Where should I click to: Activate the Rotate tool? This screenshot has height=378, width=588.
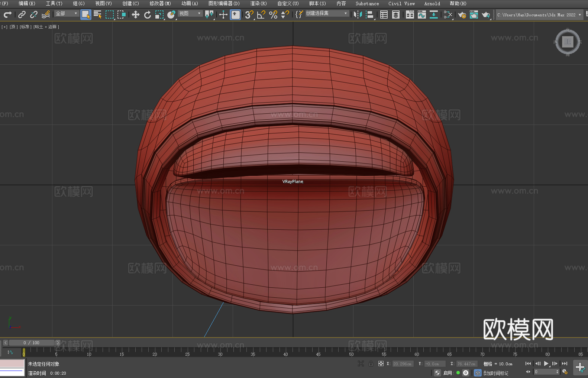pyautogui.click(x=148, y=14)
